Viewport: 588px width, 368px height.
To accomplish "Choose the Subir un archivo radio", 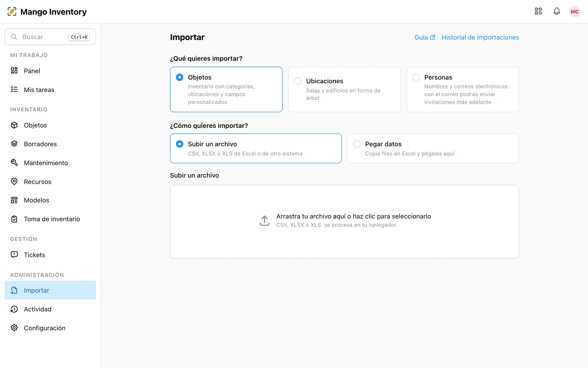I will pyautogui.click(x=180, y=144).
